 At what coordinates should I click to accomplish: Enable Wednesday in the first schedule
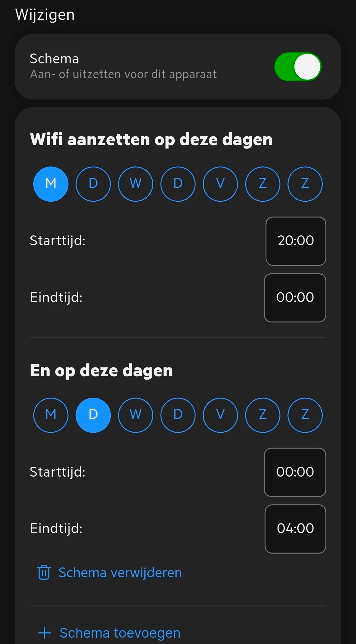135,184
